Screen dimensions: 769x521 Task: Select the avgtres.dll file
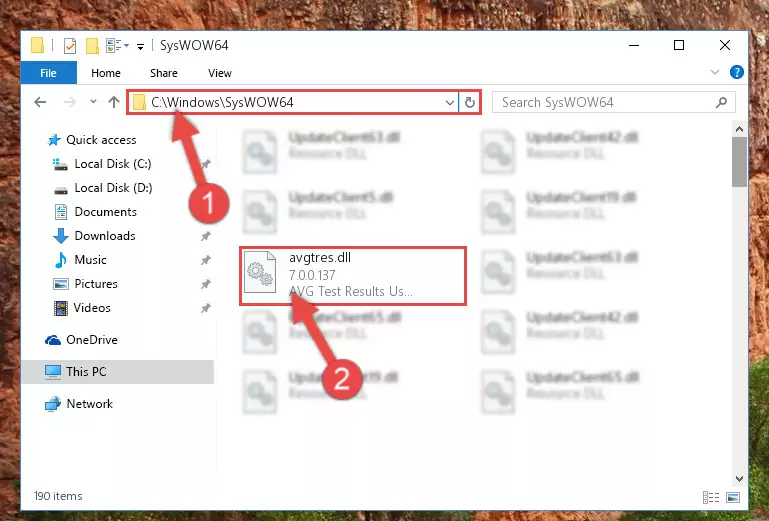pyautogui.click(x=353, y=276)
